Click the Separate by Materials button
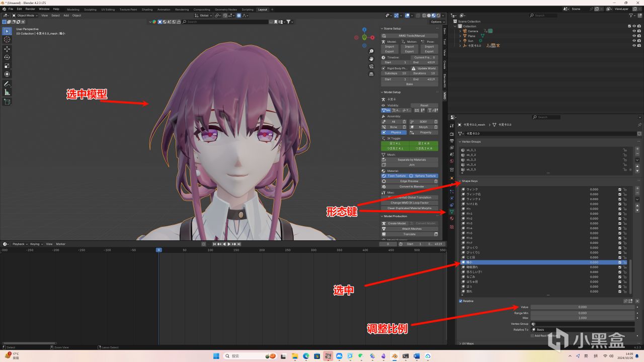Image resolution: width=644 pixels, height=362 pixels. click(x=410, y=160)
